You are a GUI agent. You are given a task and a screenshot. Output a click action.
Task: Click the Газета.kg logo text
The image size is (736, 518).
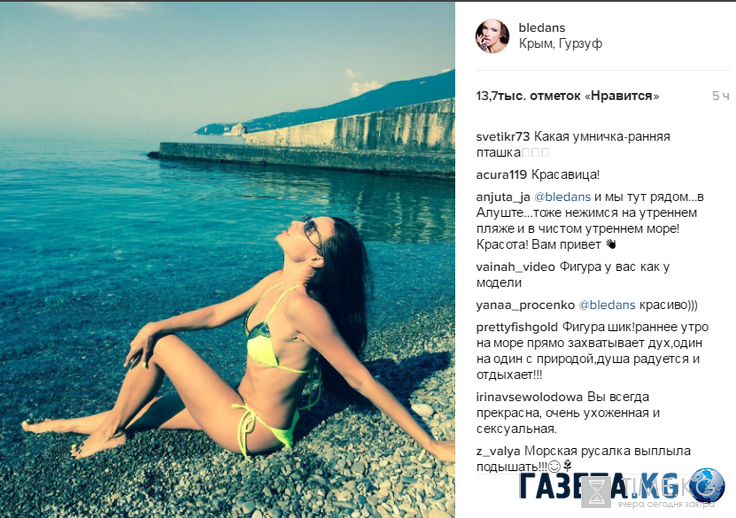[599, 486]
